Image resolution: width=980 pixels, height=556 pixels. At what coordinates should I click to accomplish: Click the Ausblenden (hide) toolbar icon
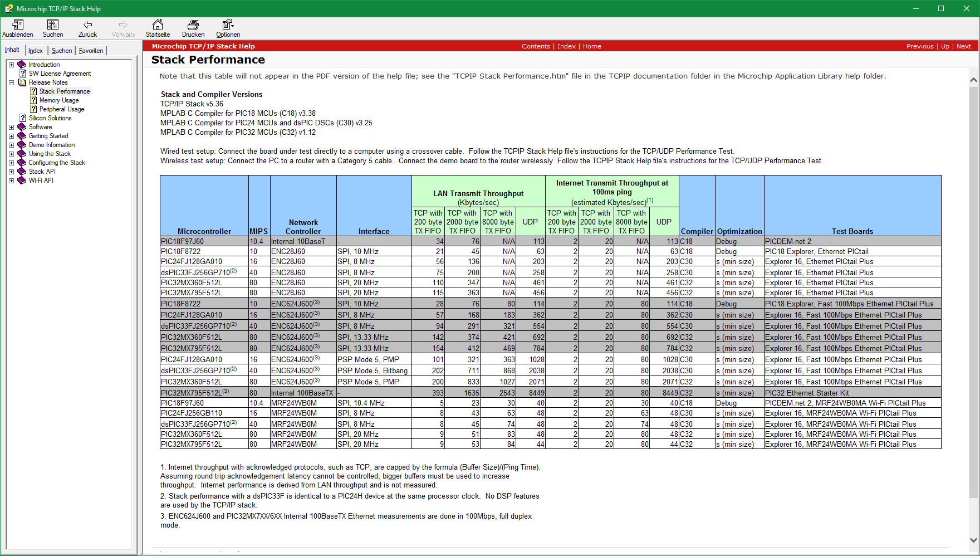(18, 25)
